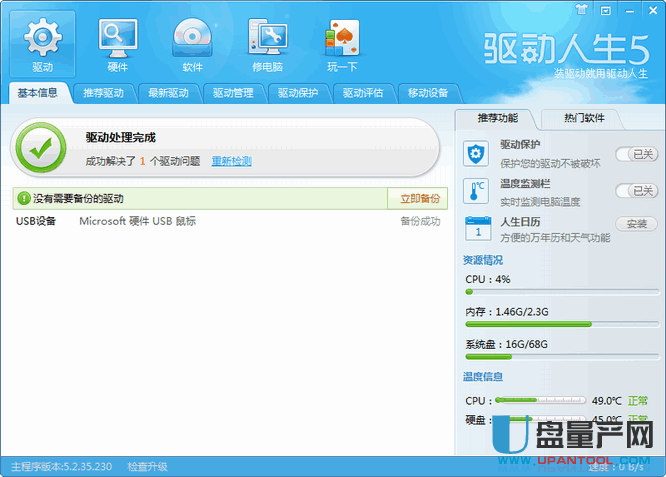Image resolution: width=666 pixels, height=477 pixels.
Task: Click the 驱动处理完成 heading
Action: point(121,137)
